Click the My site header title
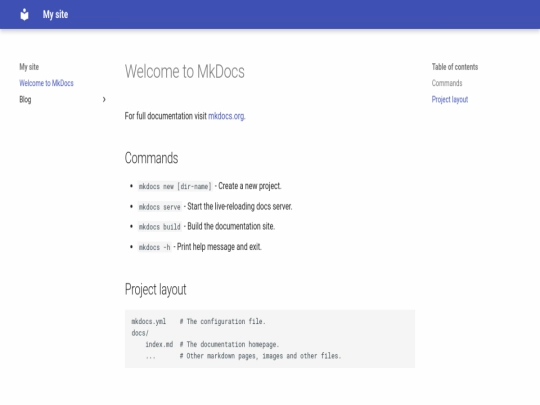This screenshot has width=540, height=405. pos(55,14)
